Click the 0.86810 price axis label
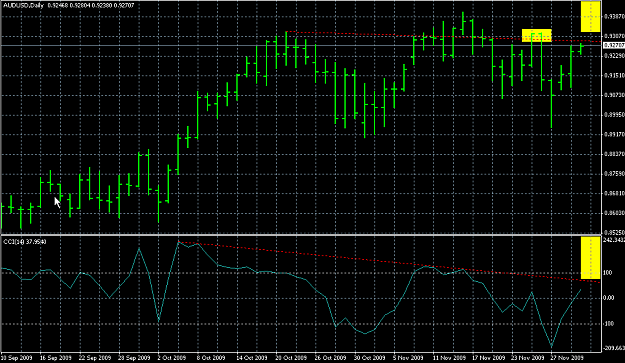This screenshot has width=625, height=363. (x=614, y=193)
